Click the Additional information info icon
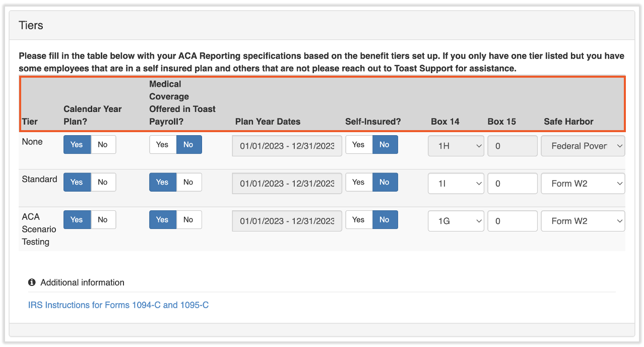The width and height of the screenshot is (644, 347). 32,282
